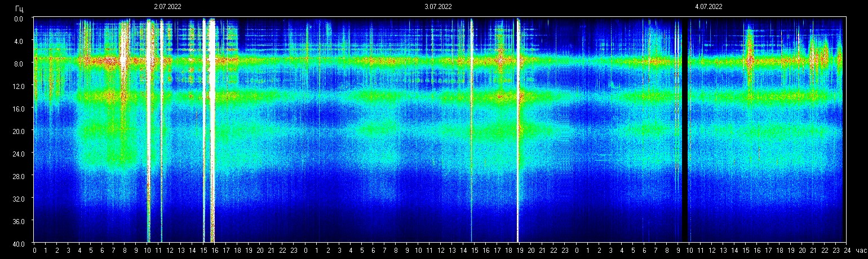Viewport: 868px width, 259px height.
Task: Click the 28.0 frequency tick label
Action: (17, 176)
